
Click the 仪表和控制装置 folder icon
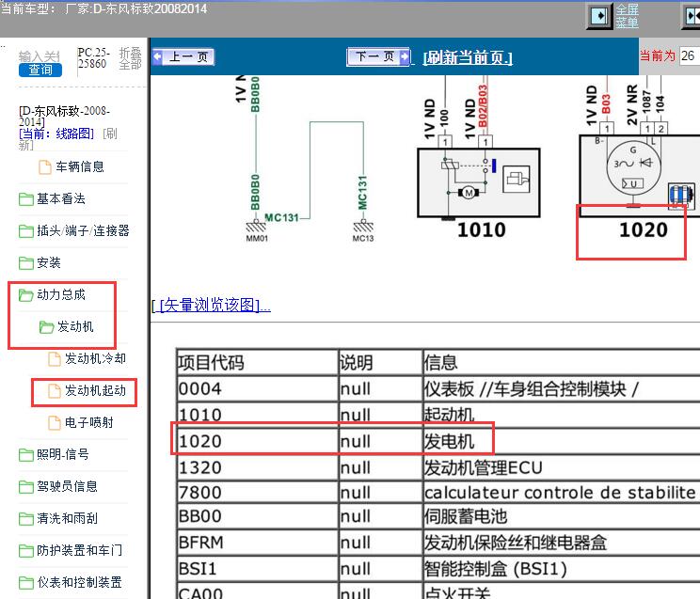click(x=26, y=582)
